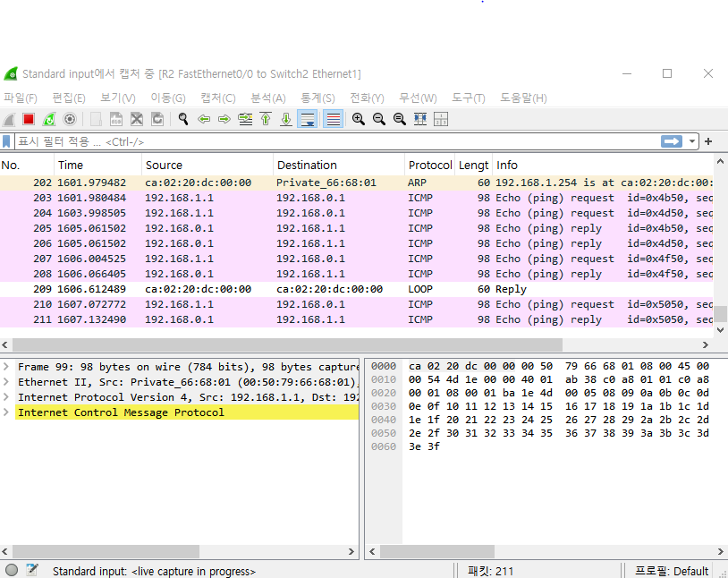Open the 파일(F) menu

pyautogui.click(x=21, y=98)
